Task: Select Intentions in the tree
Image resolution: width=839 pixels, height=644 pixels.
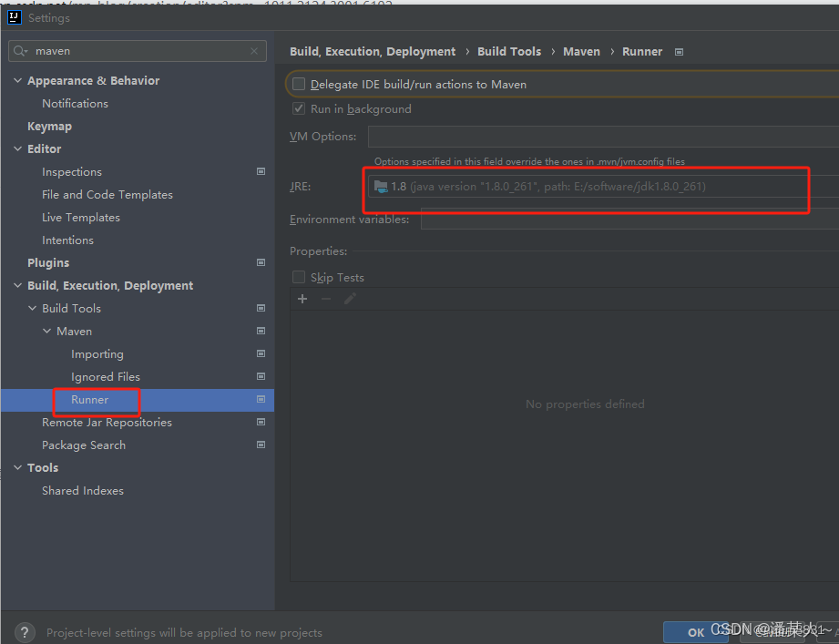Action: point(67,240)
